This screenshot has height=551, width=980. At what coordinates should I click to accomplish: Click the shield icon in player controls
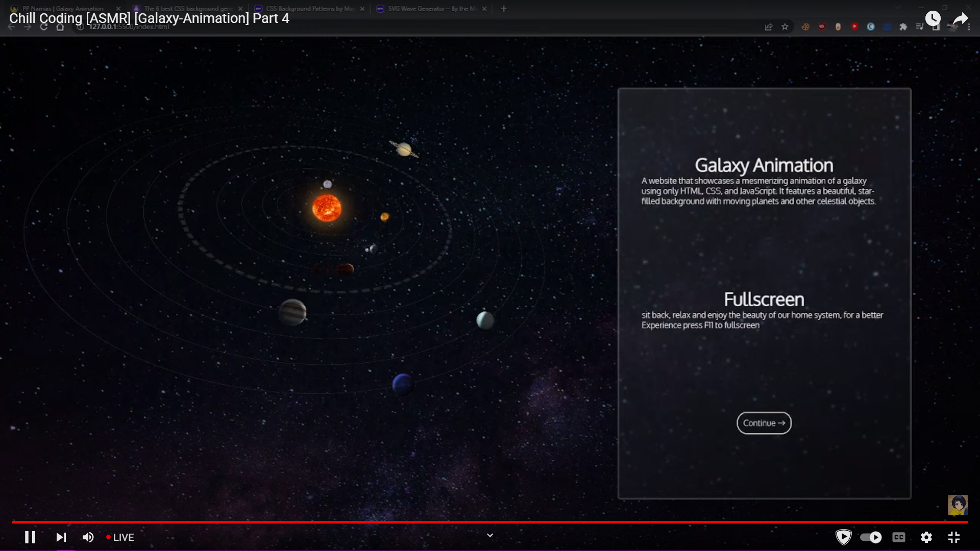[843, 537]
